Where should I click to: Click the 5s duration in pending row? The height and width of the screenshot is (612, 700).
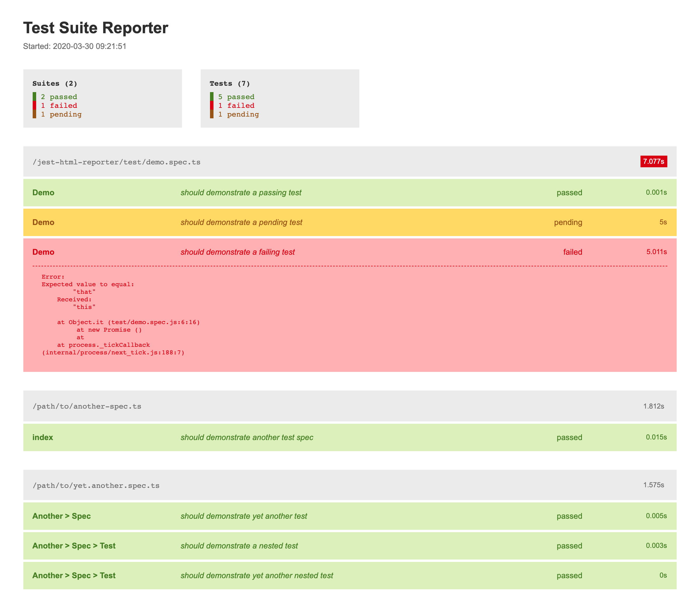tap(663, 222)
